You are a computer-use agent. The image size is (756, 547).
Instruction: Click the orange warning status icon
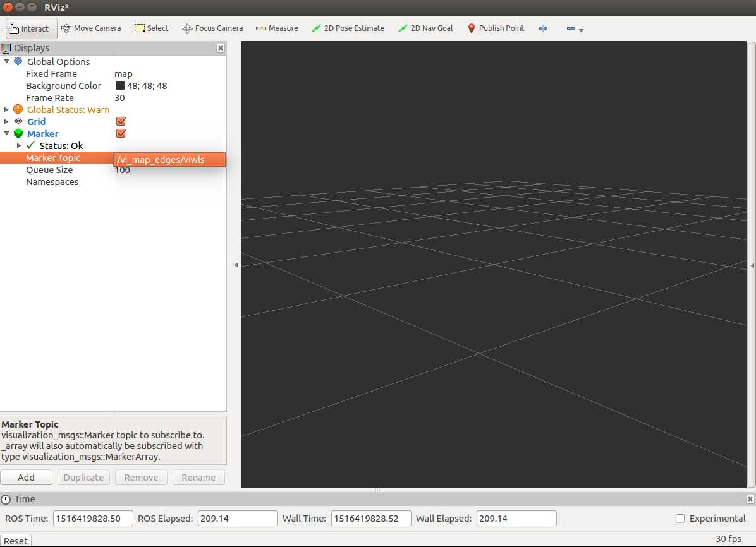point(18,109)
